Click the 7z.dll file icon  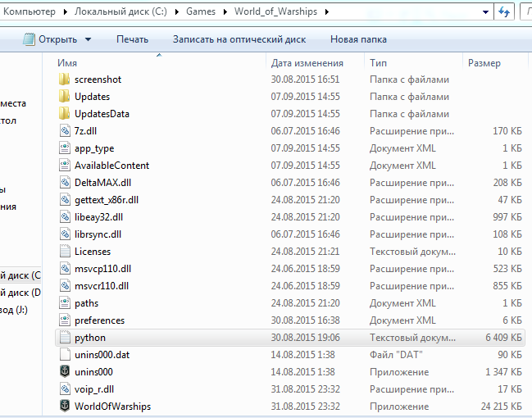tap(65, 131)
